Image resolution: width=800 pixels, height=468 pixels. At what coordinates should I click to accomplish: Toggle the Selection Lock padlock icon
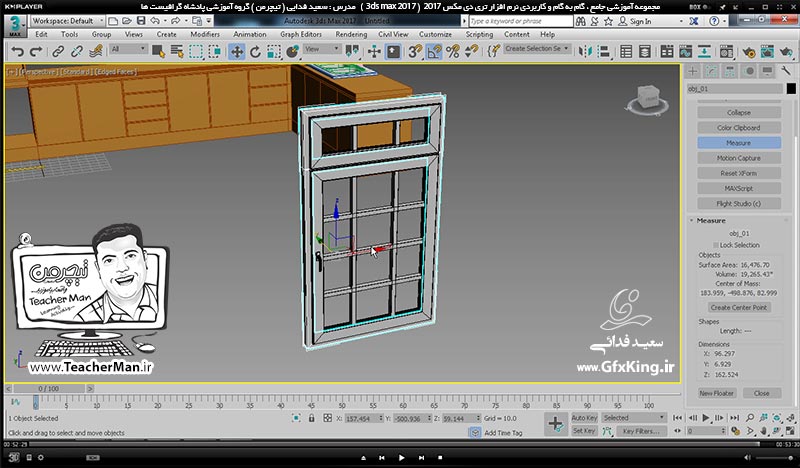click(311, 418)
